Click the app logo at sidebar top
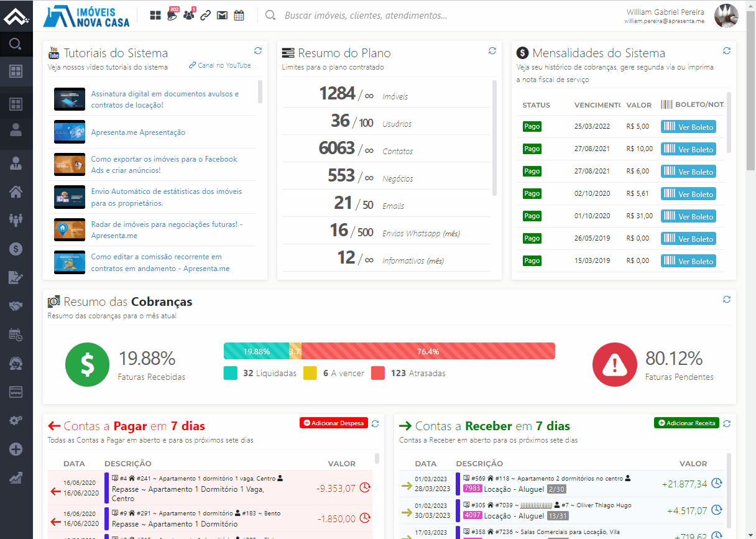Image resolution: width=756 pixels, height=539 pixels. click(16, 17)
